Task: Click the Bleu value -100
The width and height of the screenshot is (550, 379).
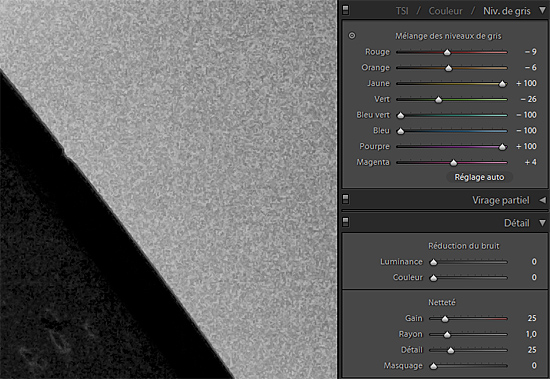Action: coord(526,131)
